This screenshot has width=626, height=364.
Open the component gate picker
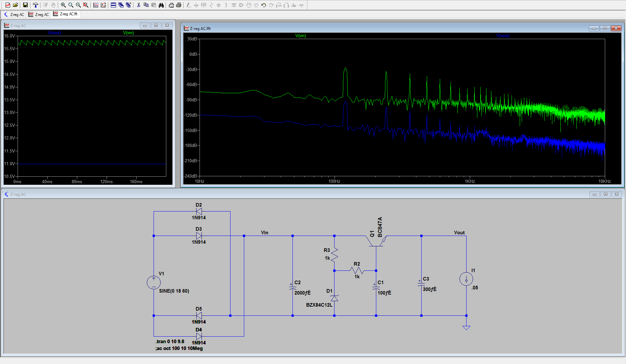[x=241, y=5]
